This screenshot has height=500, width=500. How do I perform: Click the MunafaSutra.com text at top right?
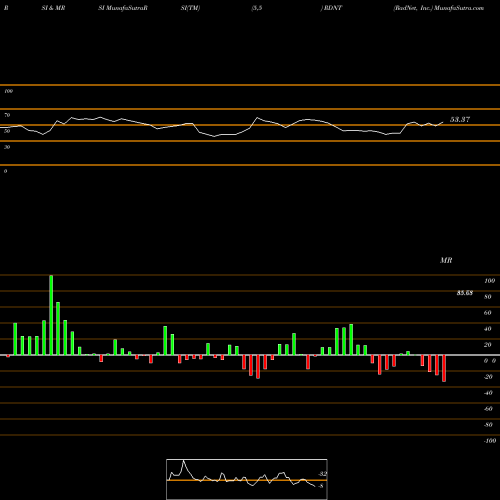(x=459, y=8)
